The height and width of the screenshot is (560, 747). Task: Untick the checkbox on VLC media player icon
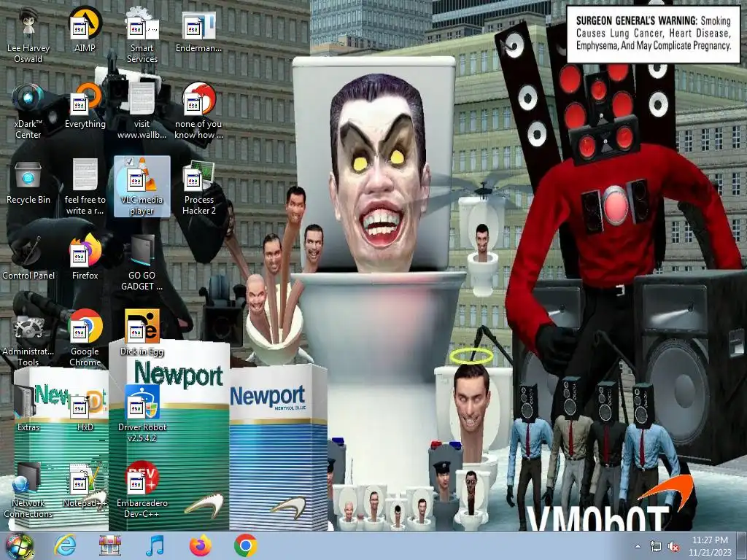[128, 161]
